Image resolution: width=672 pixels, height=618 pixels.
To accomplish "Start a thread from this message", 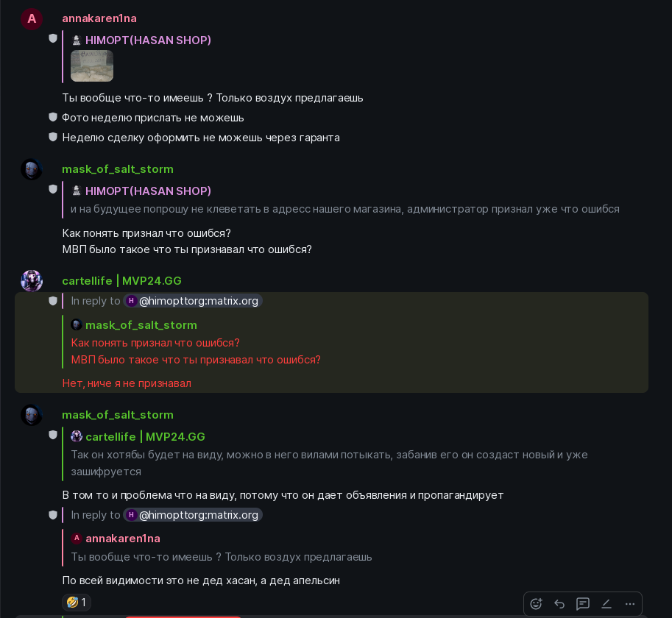I will point(583,604).
